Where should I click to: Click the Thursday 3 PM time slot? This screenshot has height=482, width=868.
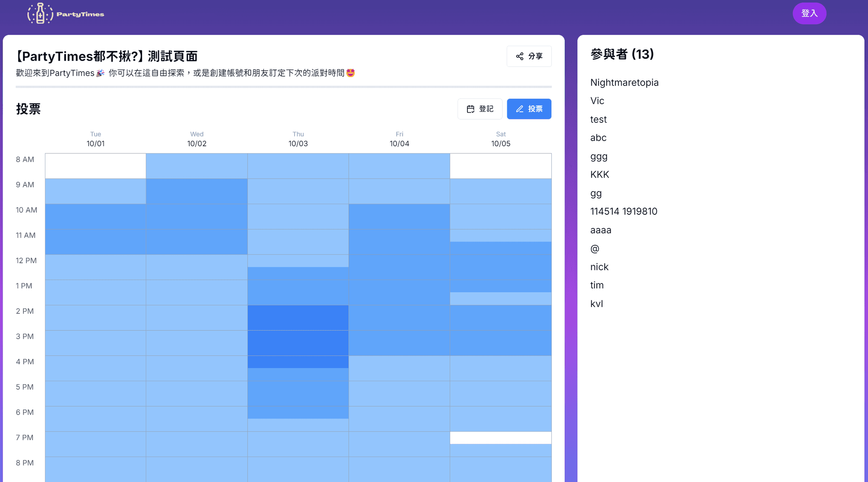pos(298,343)
